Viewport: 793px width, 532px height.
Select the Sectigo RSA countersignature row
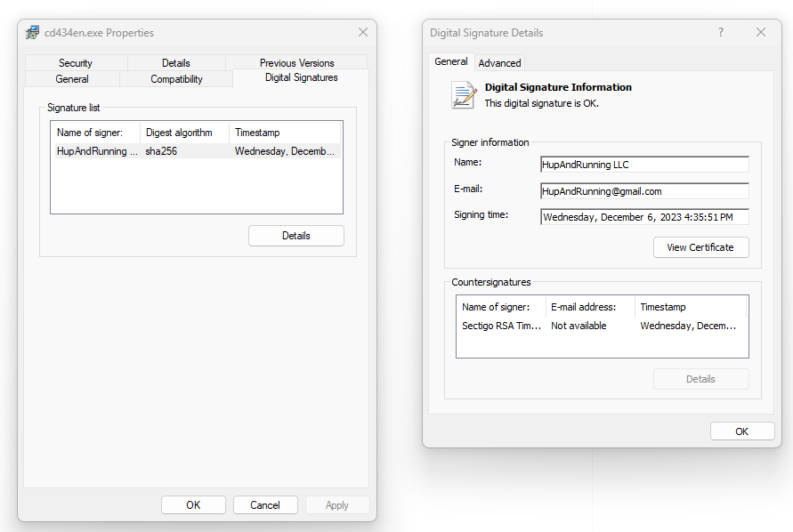(x=602, y=326)
